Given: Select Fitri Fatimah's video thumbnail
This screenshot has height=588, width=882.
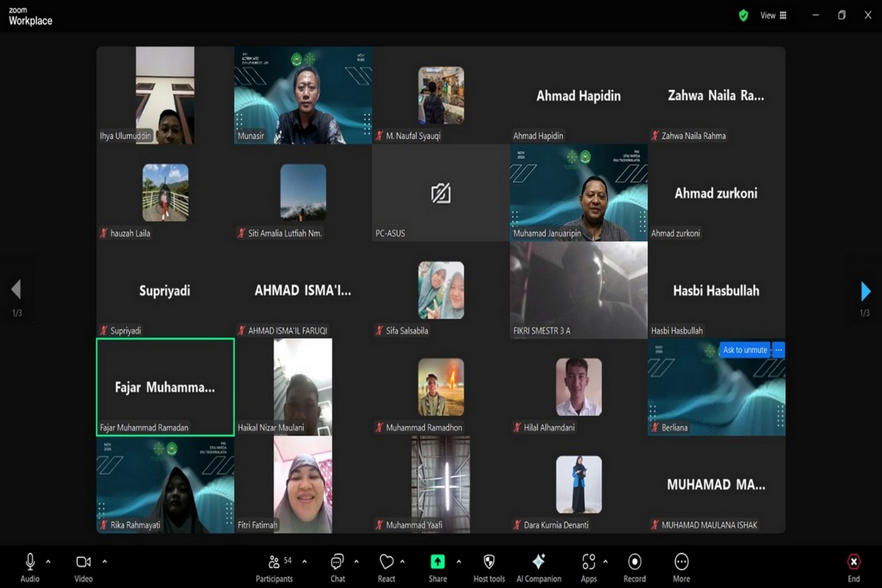Looking at the screenshot, I should pos(303,485).
